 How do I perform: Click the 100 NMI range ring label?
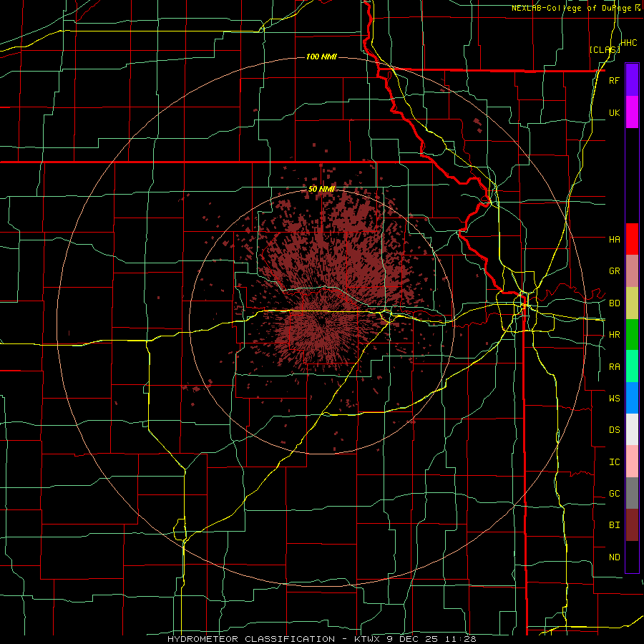click(321, 57)
